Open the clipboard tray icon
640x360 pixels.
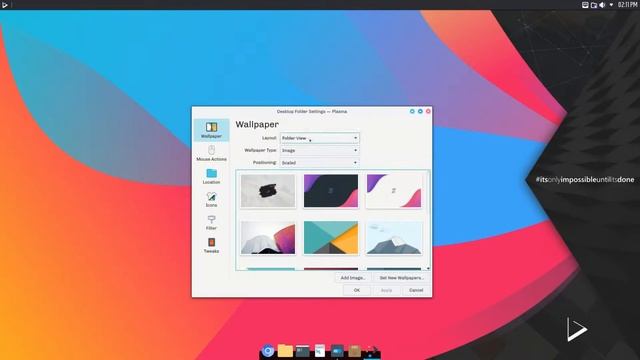click(594, 5)
